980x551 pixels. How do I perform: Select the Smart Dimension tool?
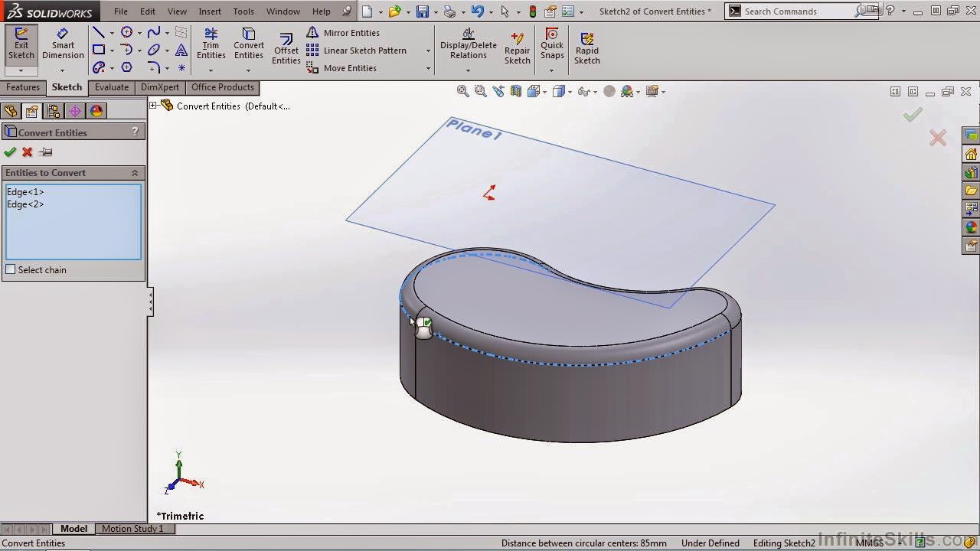tap(63, 44)
